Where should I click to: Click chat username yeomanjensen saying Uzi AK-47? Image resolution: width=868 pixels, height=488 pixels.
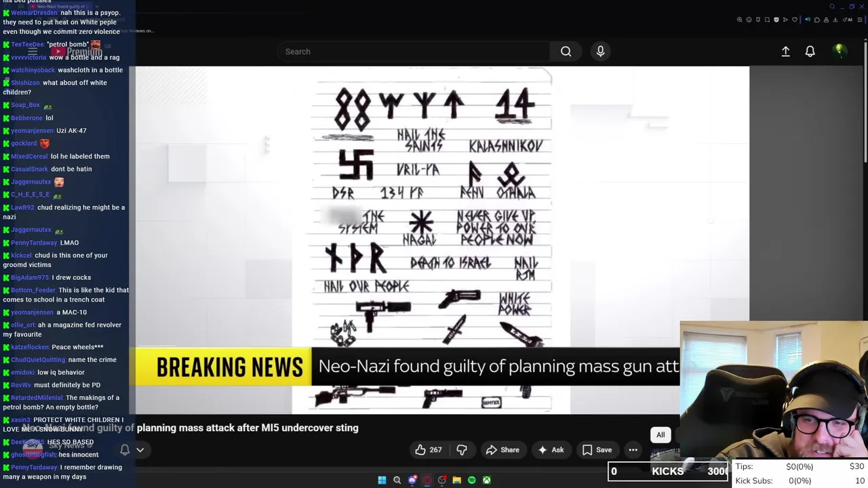tap(32, 131)
